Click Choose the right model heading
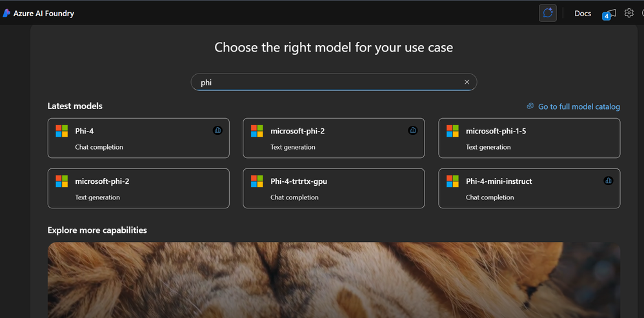The image size is (644, 318). 334,48
